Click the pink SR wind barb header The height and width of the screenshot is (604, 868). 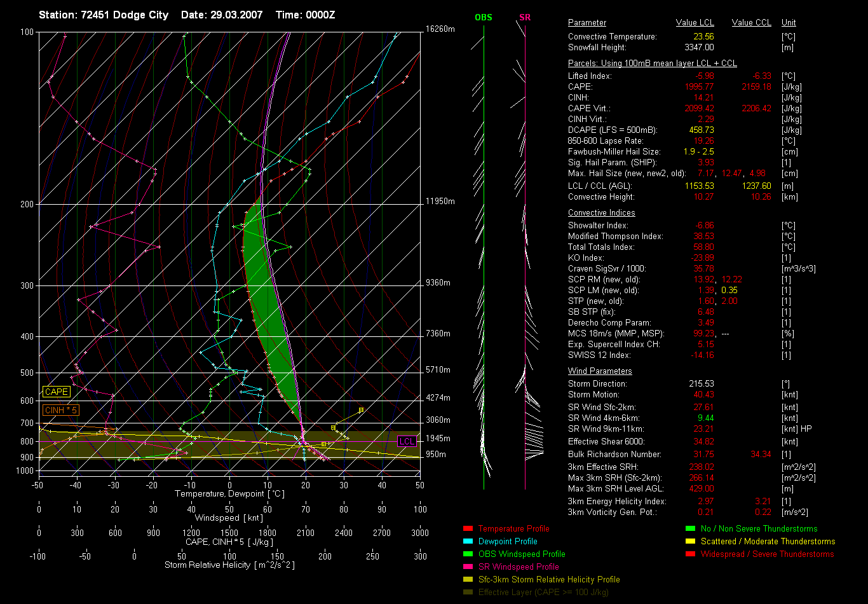pyautogui.click(x=525, y=17)
